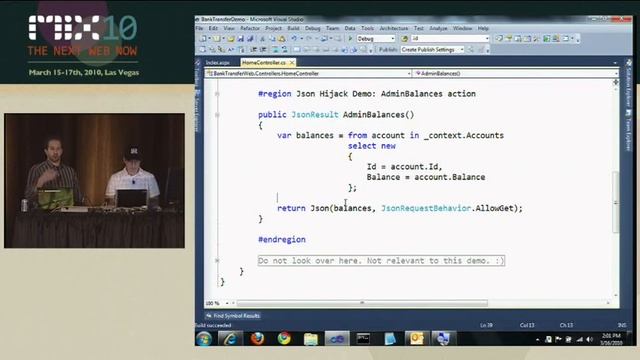Open Internet Explorer from the taskbar
The image size is (640, 360).
coord(230,339)
